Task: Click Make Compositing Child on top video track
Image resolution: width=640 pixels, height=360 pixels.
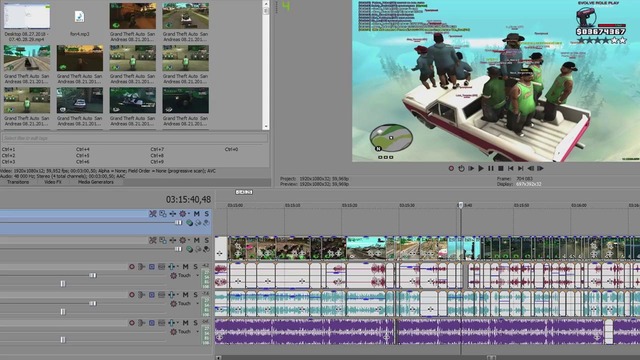Action: coord(207,223)
